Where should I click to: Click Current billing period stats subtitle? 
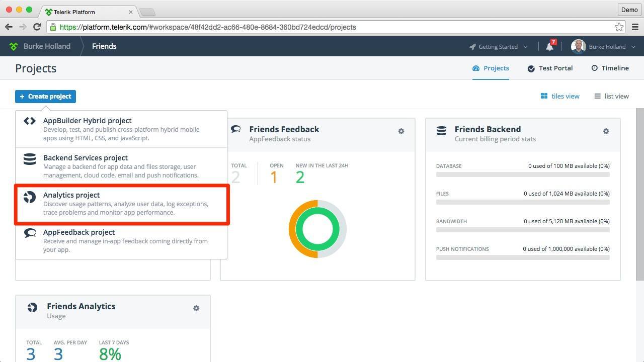click(495, 139)
